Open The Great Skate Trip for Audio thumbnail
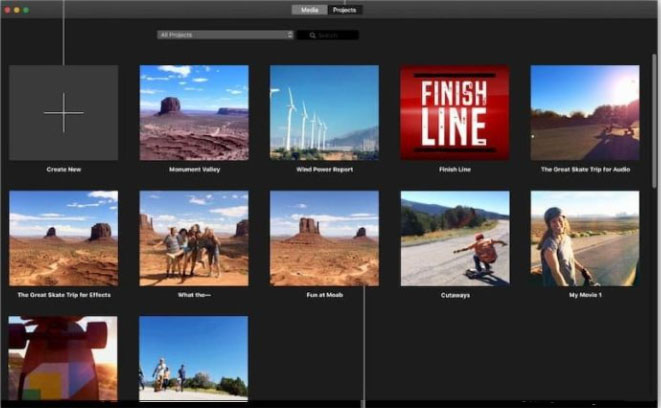661x408 pixels. tap(585, 113)
